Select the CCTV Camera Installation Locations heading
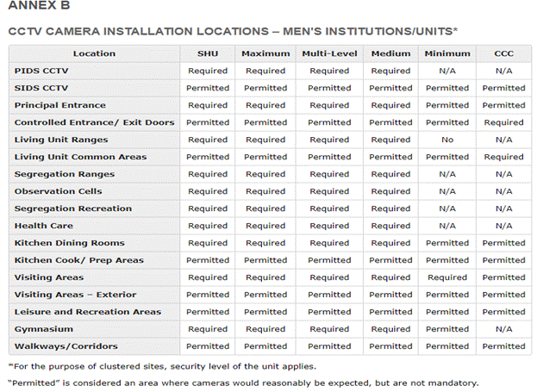The width and height of the screenshot is (537, 392). pos(232,31)
